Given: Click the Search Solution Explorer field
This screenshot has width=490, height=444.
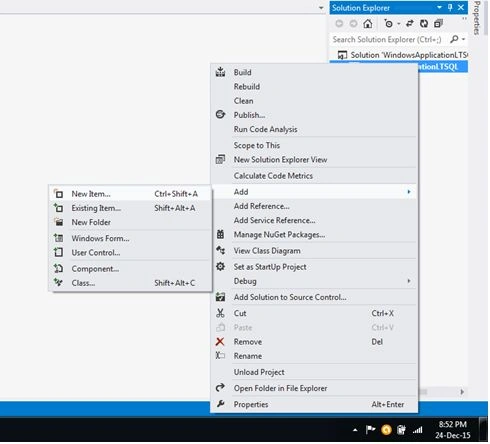Looking at the screenshot, I should click(389, 39).
